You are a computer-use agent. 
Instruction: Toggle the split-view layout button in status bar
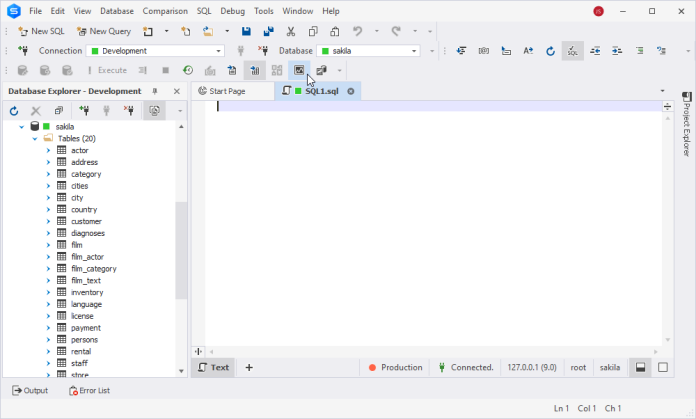coord(641,367)
